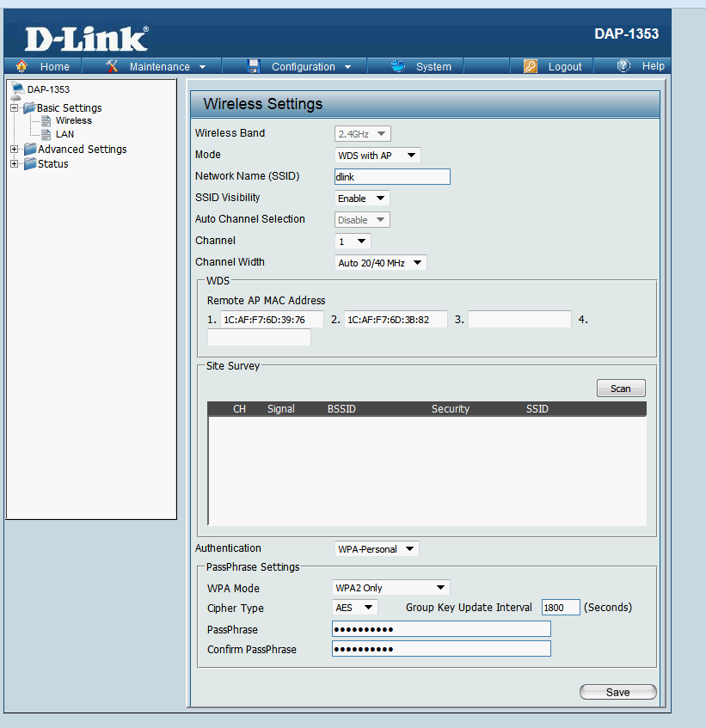Click Remote AP MAC Address field 2
This screenshot has width=706, height=728.
(x=396, y=320)
